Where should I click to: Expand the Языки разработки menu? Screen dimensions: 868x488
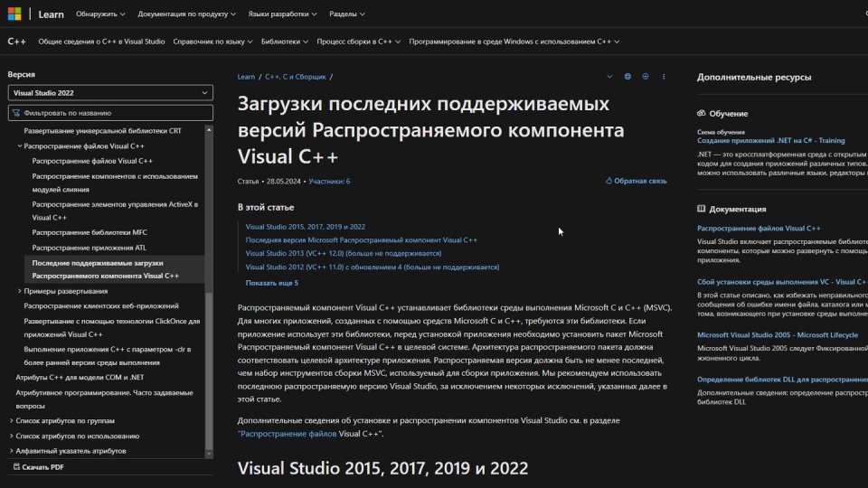(x=282, y=14)
